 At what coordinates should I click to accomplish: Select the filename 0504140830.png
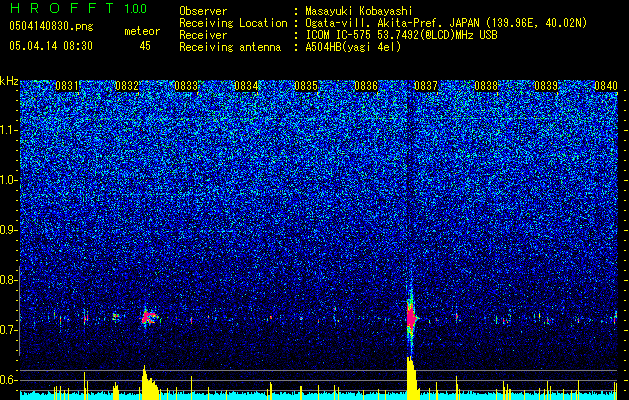click(51, 26)
